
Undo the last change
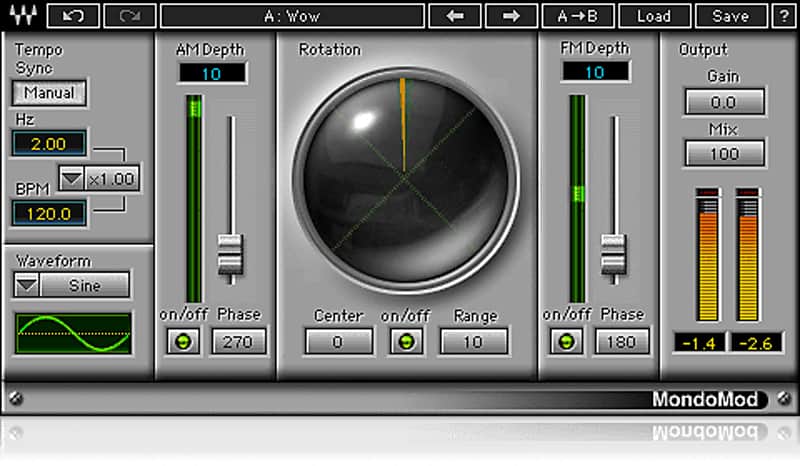[73, 16]
